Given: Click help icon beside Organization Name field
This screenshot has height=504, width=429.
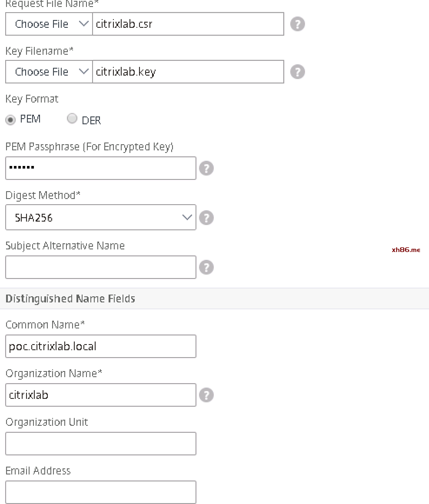Looking at the screenshot, I should [206, 395].
